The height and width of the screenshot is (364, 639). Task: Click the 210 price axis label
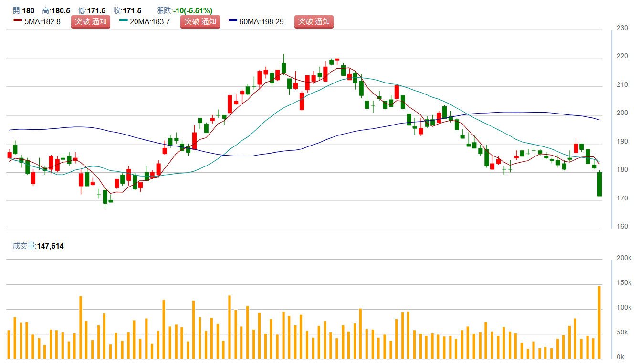[622, 84]
